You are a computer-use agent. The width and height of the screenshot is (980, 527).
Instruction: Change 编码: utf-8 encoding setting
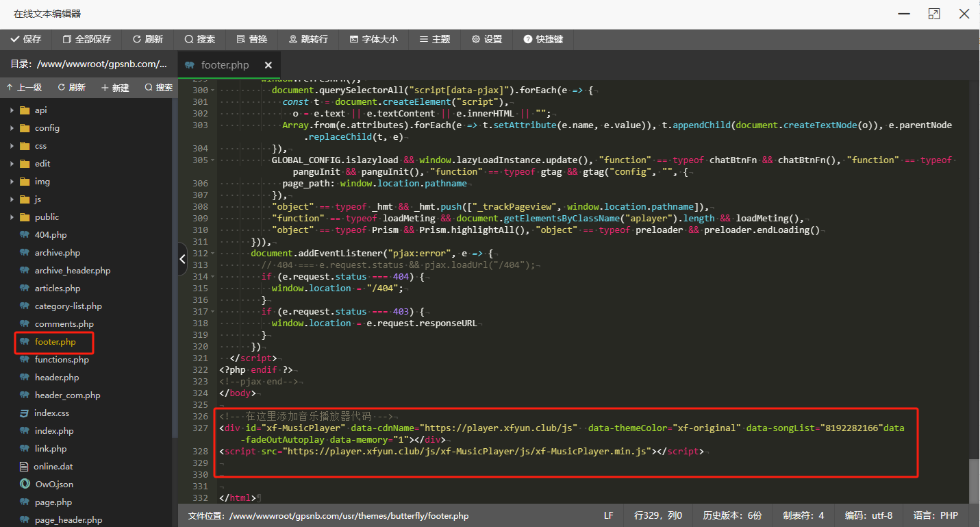(x=868, y=515)
